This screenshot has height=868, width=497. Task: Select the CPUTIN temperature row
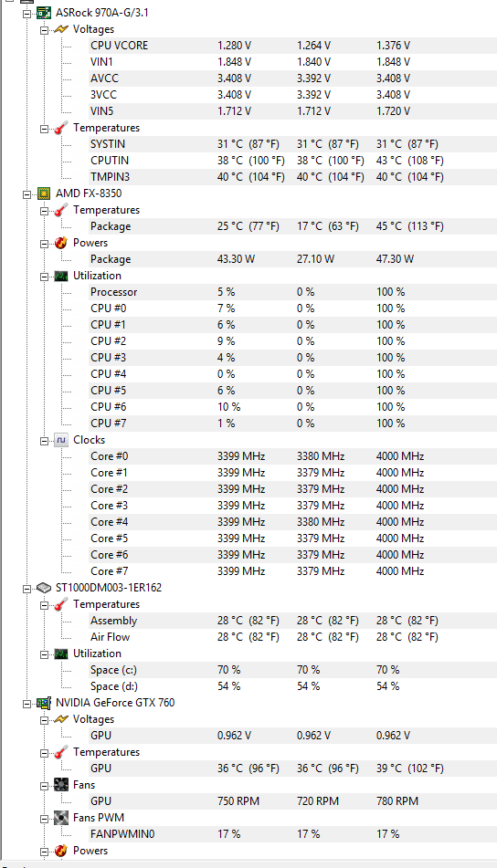(293, 161)
